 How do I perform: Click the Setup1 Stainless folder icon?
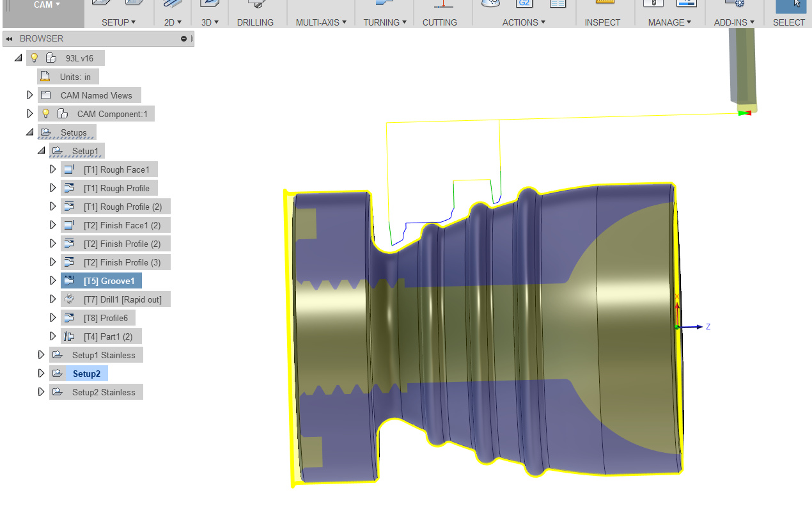pyautogui.click(x=58, y=355)
